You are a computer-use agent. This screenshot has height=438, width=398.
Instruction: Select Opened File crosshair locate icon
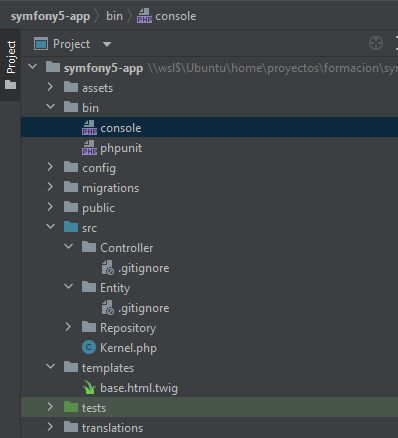point(376,43)
